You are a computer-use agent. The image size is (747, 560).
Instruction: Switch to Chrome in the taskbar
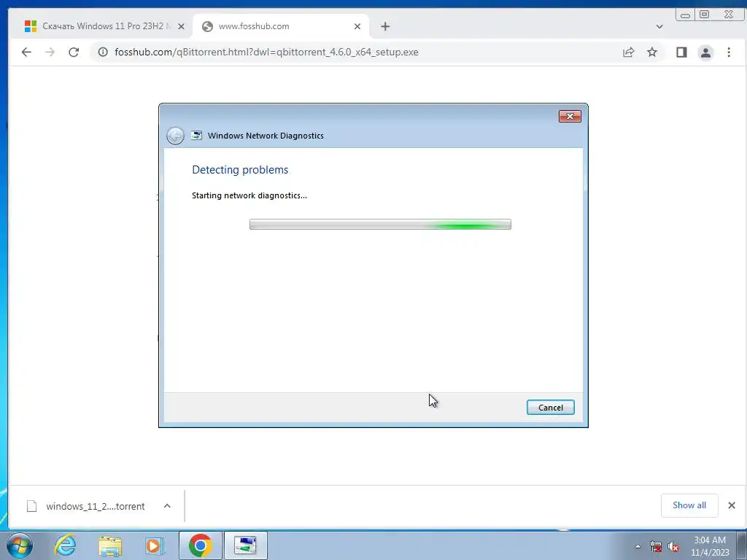(x=201, y=545)
